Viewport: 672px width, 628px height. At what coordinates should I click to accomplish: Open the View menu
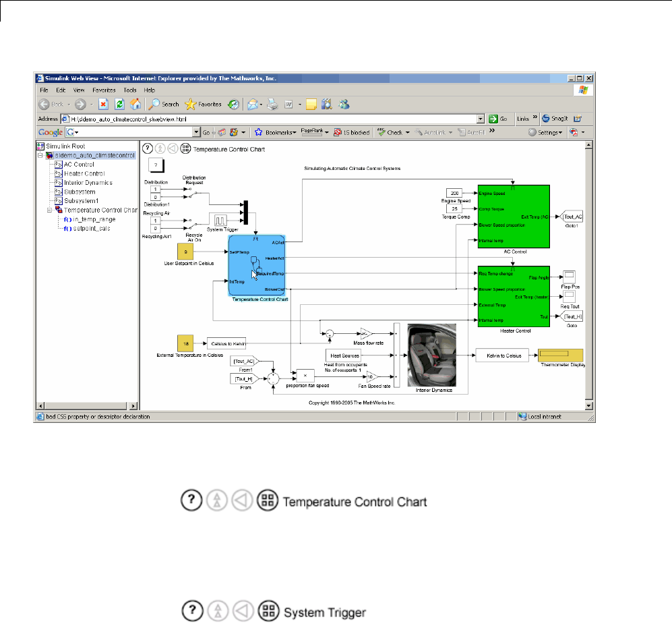(79, 90)
